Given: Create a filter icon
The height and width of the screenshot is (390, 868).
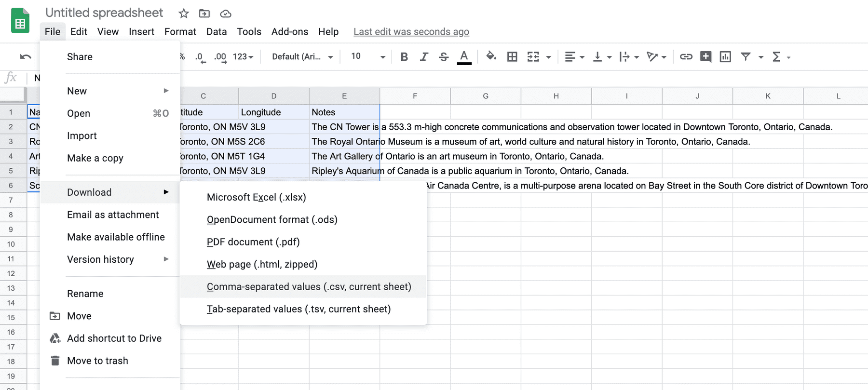Looking at the screenshot, I should pos(746,57).
